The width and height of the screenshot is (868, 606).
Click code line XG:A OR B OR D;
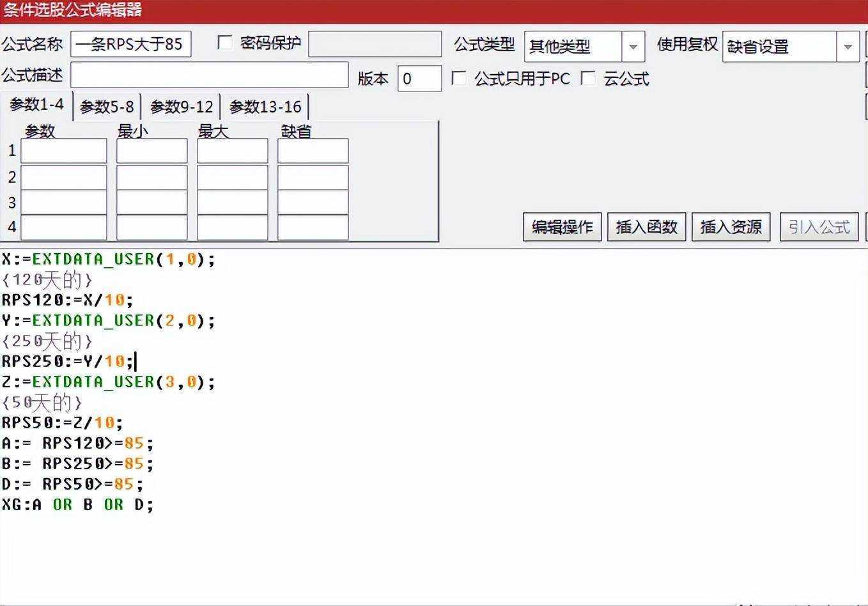77,504
